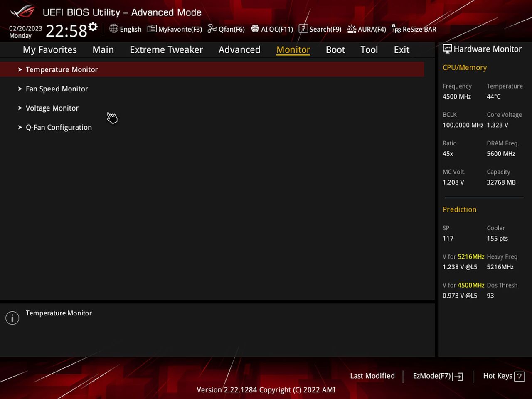Toggle ReSize BAR label

pyautogui.click(x=419, y=29)
